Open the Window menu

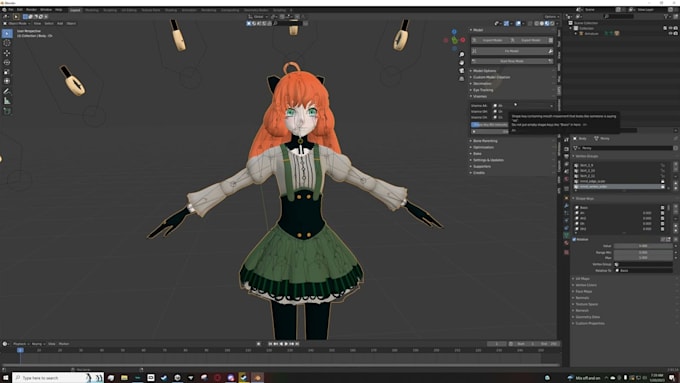(46, 10)
